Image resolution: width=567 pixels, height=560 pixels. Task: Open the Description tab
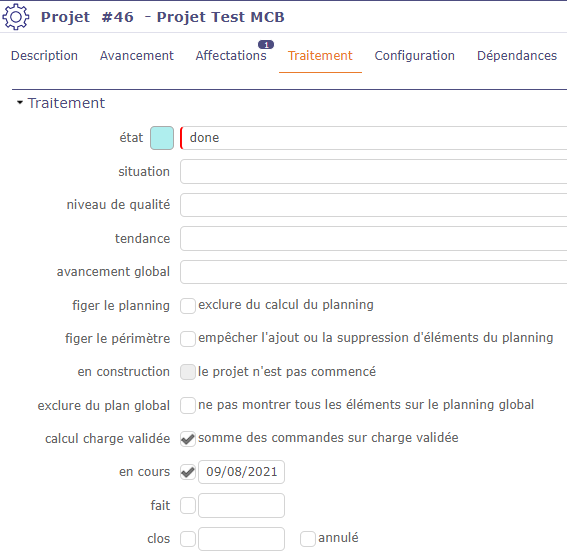(44, 56)
